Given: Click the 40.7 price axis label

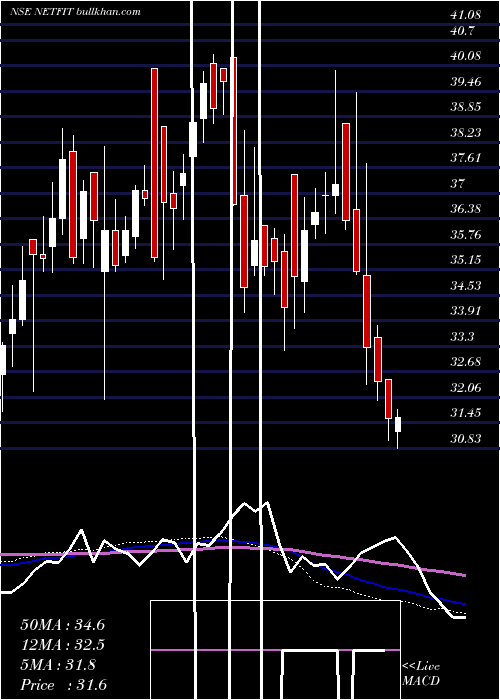Looking at the screenshot, I should point(463,31).
